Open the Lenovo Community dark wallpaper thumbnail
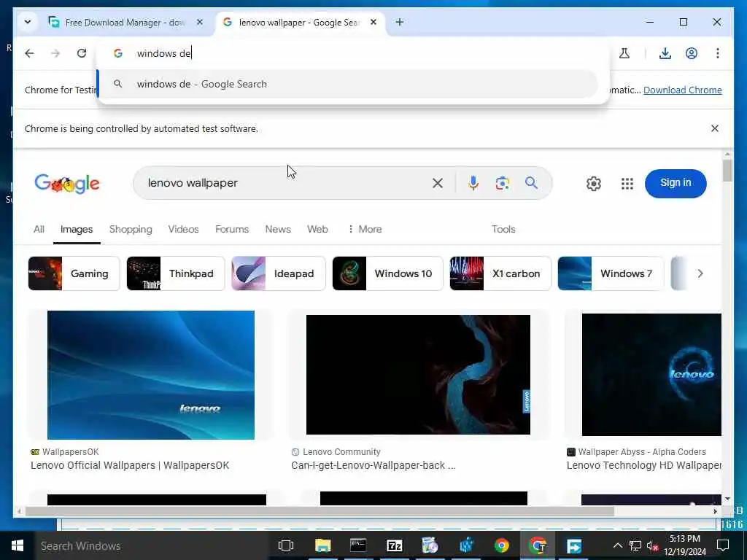Screen dimensions: 747x560 coord(418,375)
